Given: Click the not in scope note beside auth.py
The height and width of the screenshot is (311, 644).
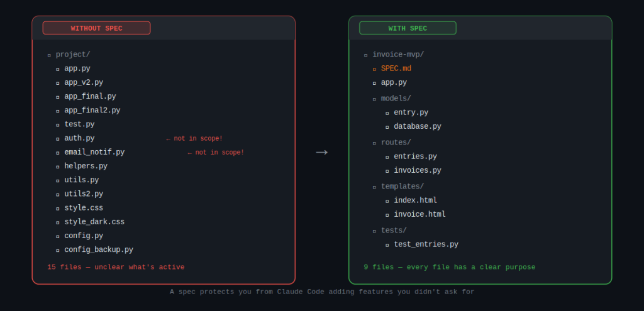Looking at the screenshot, I should (194, 138).
